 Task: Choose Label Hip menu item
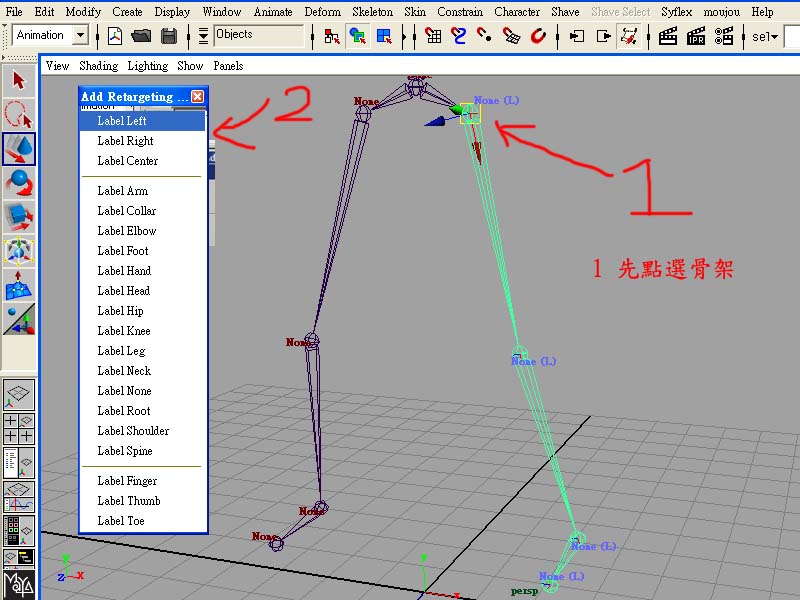[143, 311]
